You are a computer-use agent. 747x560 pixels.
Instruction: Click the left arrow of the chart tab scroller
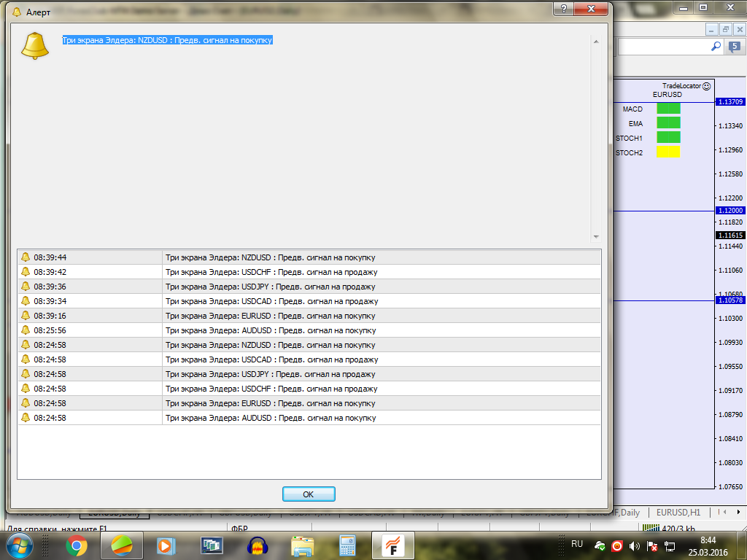click(x=724, y=512)
